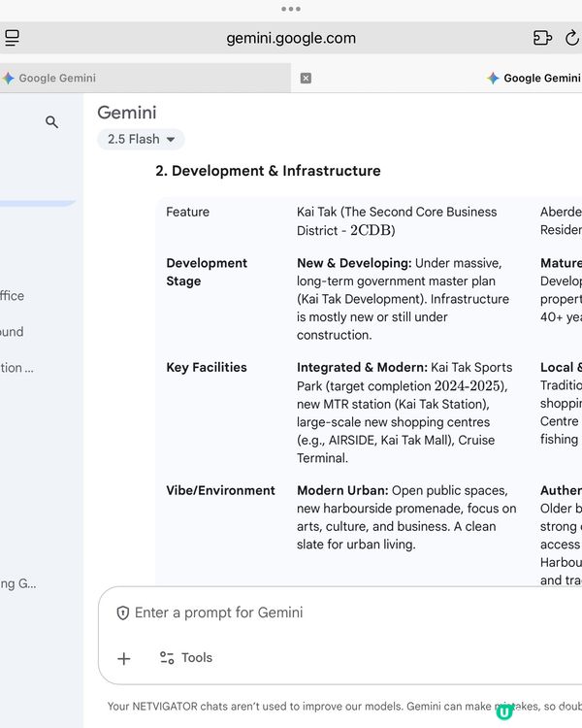Click the three-dot window handle at top
Image resolution: width=582 pixels, height=728 pixels.
click(x=291, y=9)
